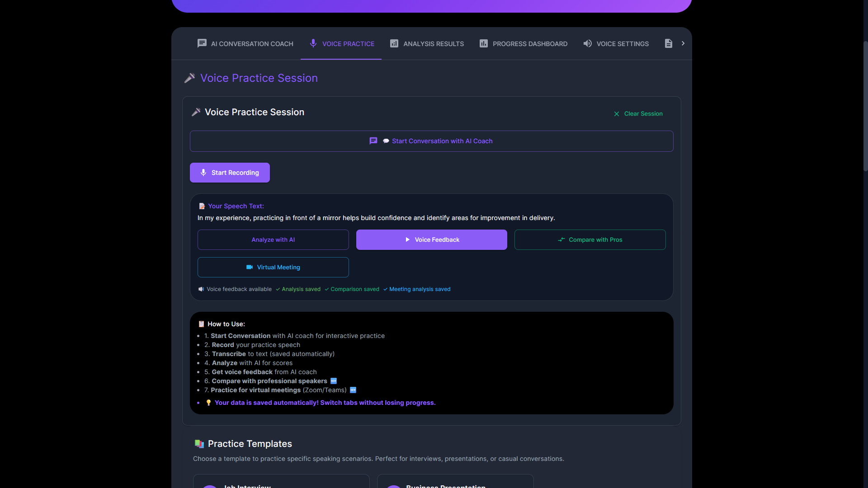Viewport: 868px width, 488px height.
Task: Click the page vertical scrollbar thumb
Action: (865, 106)
